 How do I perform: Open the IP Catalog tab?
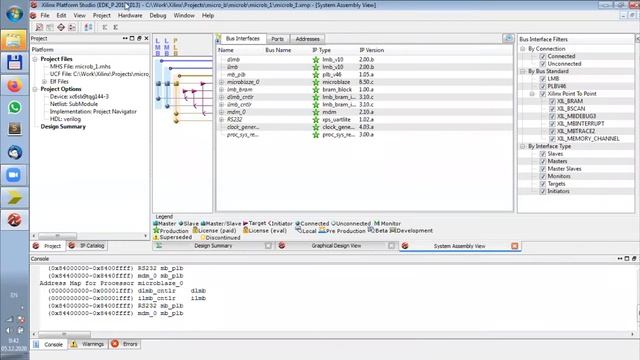[x=87, y=246]
